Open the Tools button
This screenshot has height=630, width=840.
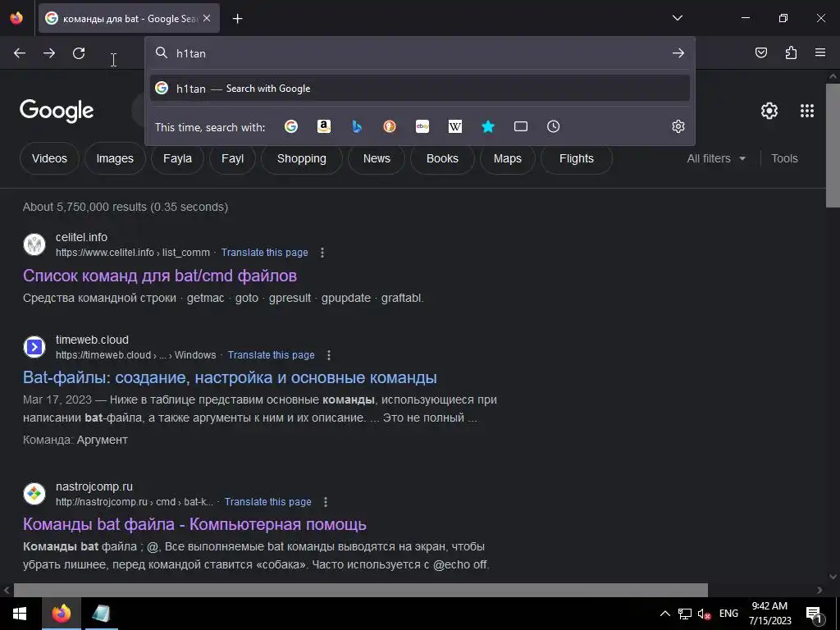coord(784,158)
